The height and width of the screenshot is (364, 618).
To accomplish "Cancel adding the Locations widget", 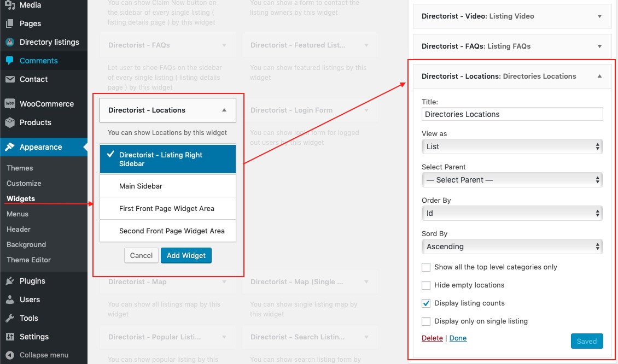I will [x=141, y=255].
